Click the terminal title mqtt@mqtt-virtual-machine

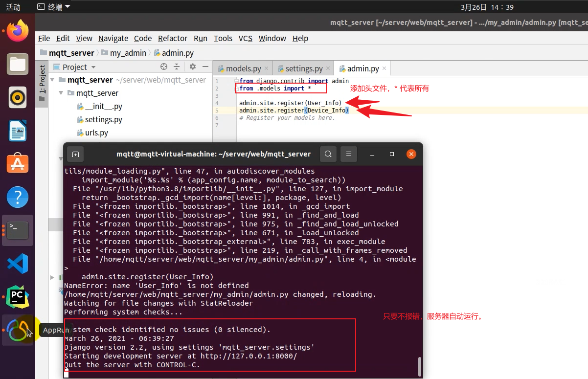(x=213, y=154)
